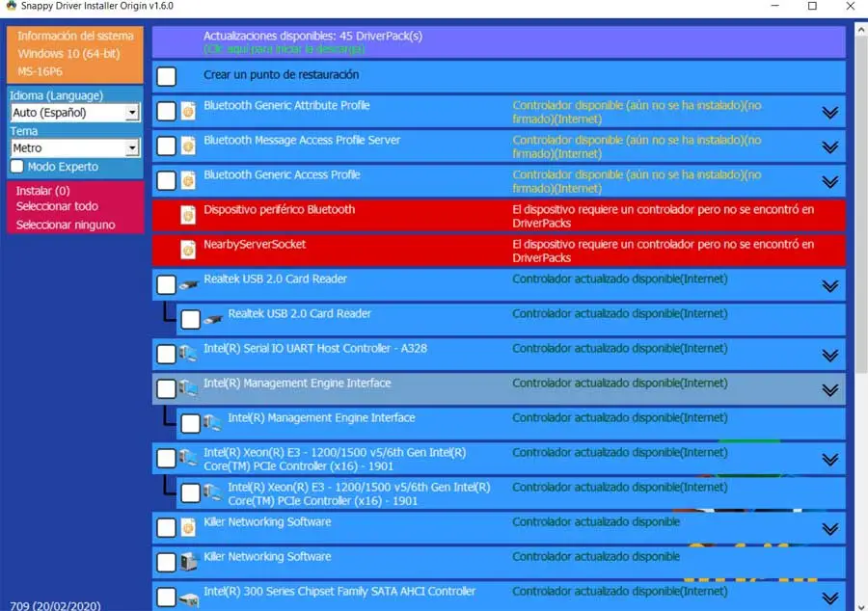Click document icon of first Killer Networking Software

[188, 527]
